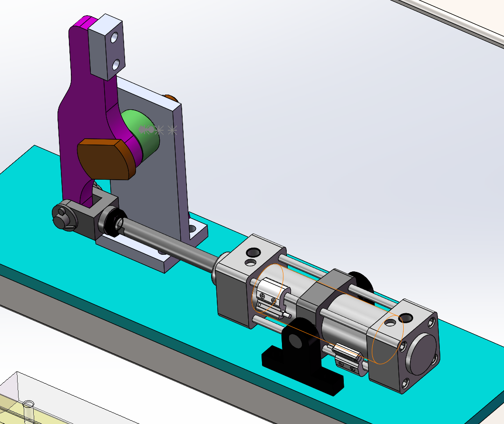Pick the lower hole of the grey top block
The height and width of the screenshot is (424, 504).
click(x=116, y=65)
